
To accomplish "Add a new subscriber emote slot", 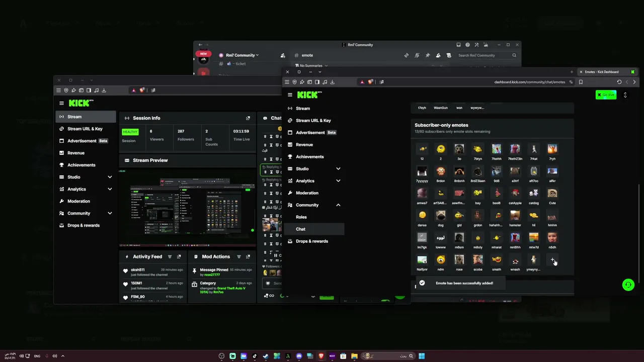I will [x=552, y=260].
